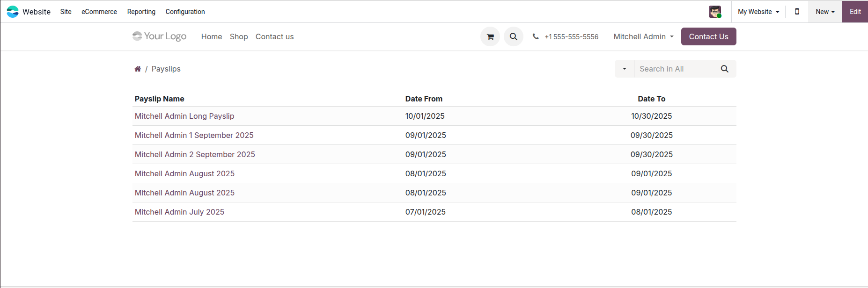Screen dimensions: 868x288
Task: Open Mitchell Admin 2 September 2025 payslip
Action: tap(195, 154)
